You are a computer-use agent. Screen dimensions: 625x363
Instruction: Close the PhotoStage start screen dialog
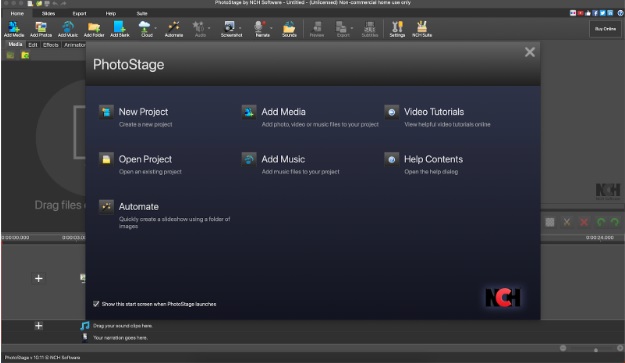tap(530, 52)
